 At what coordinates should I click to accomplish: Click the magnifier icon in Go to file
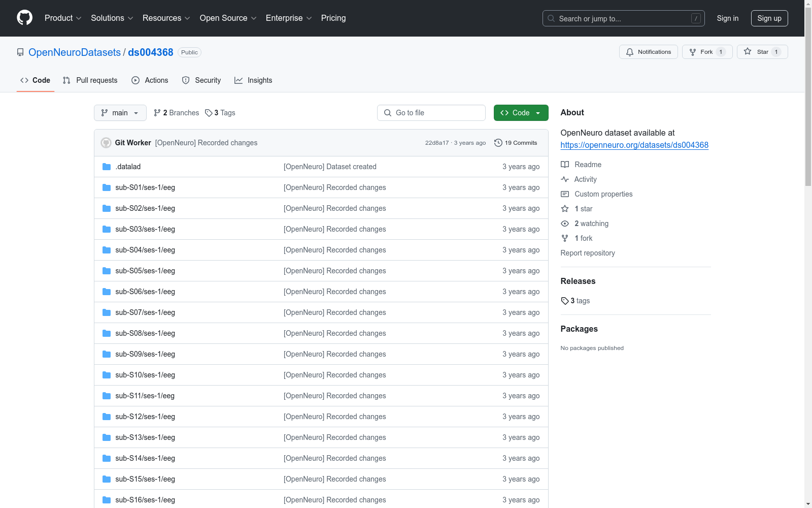click(388, 113)
